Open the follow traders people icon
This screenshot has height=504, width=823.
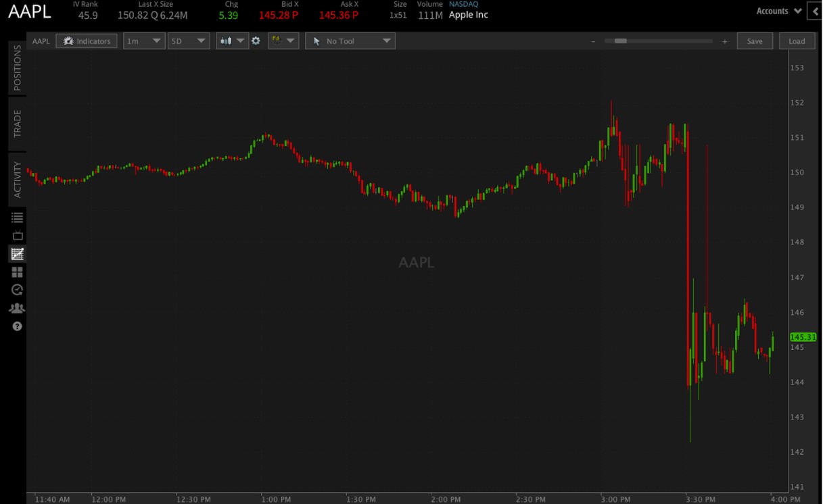(x=17, y=308)
